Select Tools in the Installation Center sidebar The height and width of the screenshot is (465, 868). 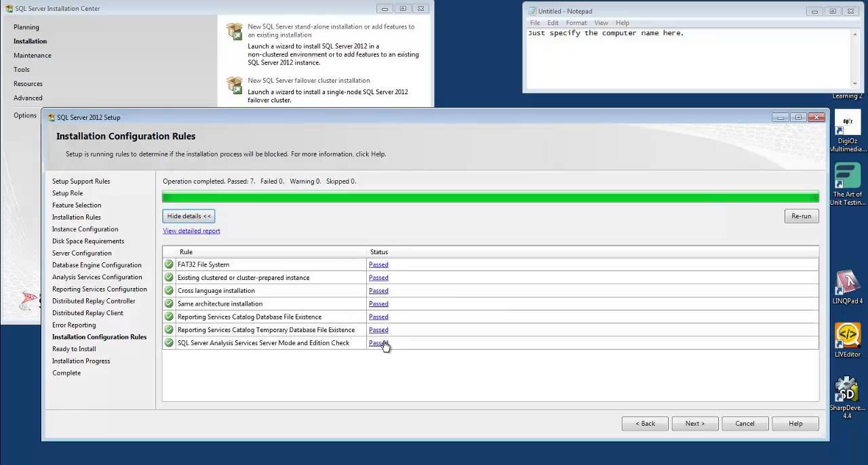22,70
